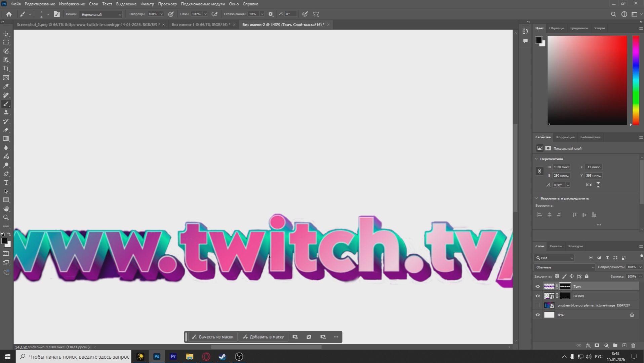Image resolution: width=644 pixels, height=363 pixels.
Task: Select the Твич layer mask thumbnail
Action: click(565, 287)
